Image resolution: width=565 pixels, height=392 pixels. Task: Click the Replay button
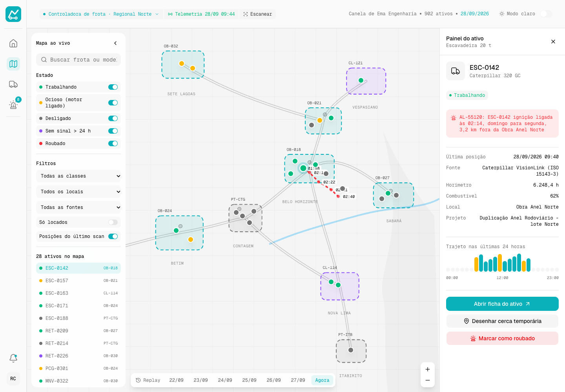coord(148,380)
